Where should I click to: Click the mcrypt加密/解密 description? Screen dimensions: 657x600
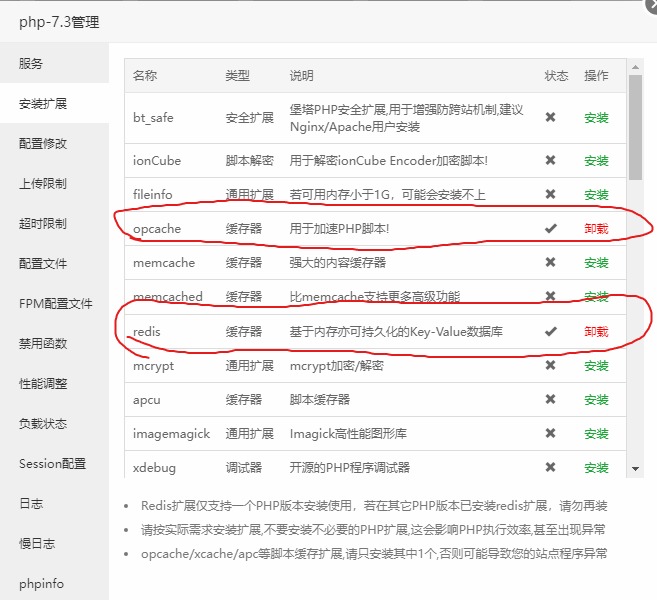[x=337, y=366]
